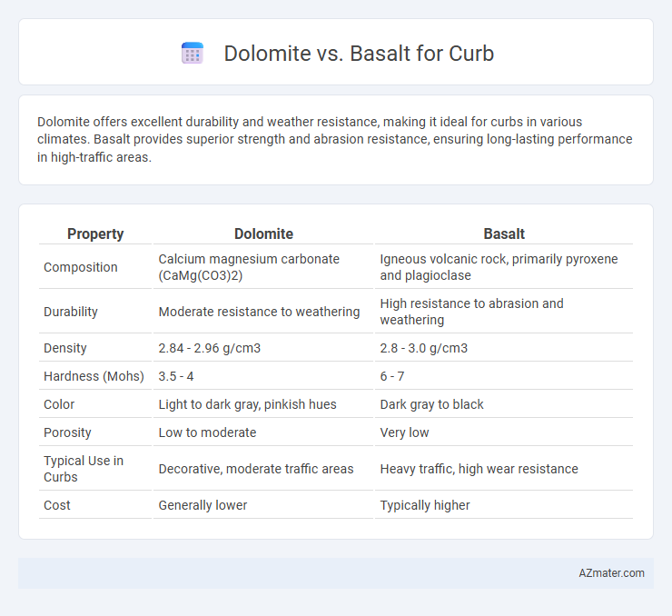Click the '2.84 - 2.96 g/cm3' value
Screen dimensions: 672x616
pos(210,348)
